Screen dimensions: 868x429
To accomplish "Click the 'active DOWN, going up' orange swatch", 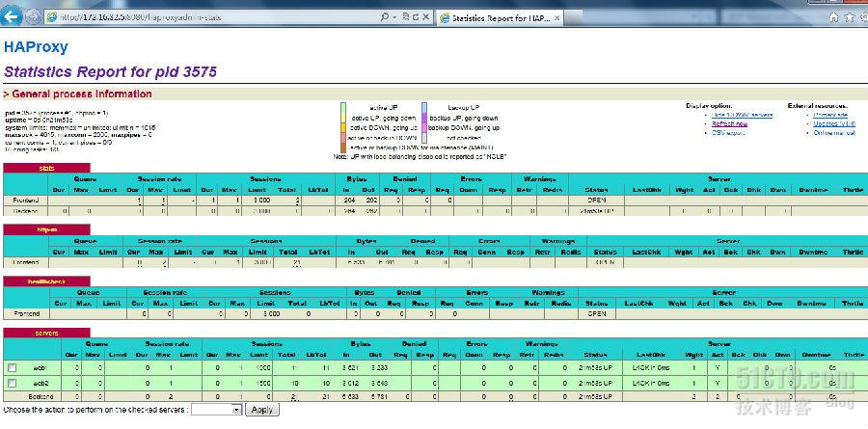I will [343, 128].
